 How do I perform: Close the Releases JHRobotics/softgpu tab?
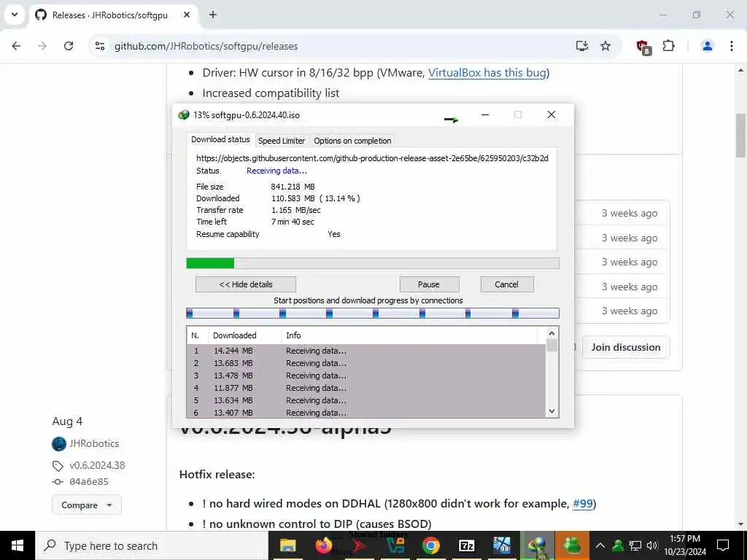(x=187, y=15)
